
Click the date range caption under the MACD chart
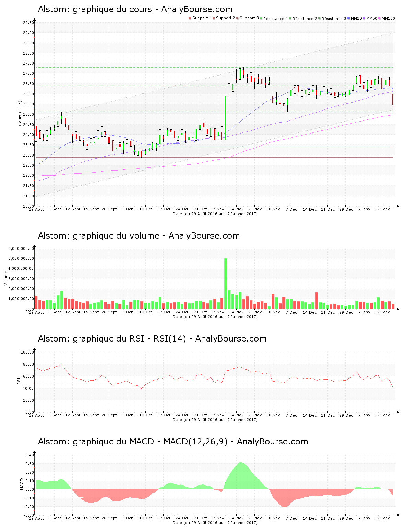[x=215, y=523]
